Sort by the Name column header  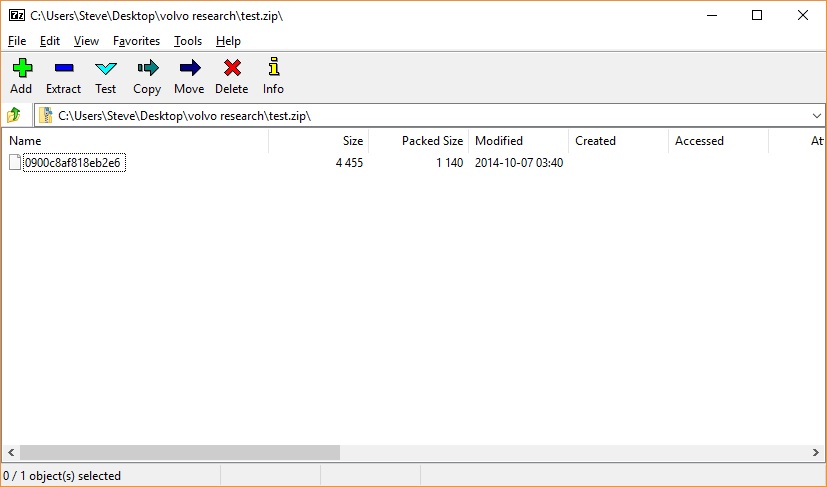(x=135, y=141)
